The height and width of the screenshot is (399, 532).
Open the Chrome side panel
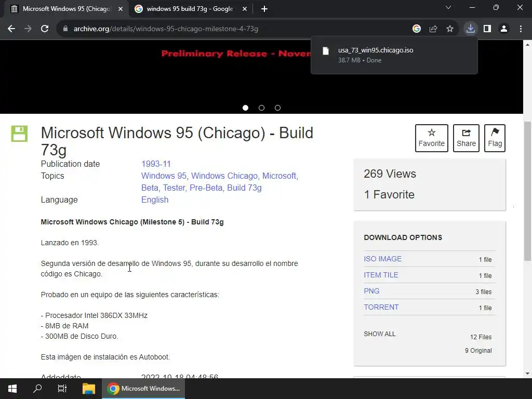(487, 29)
